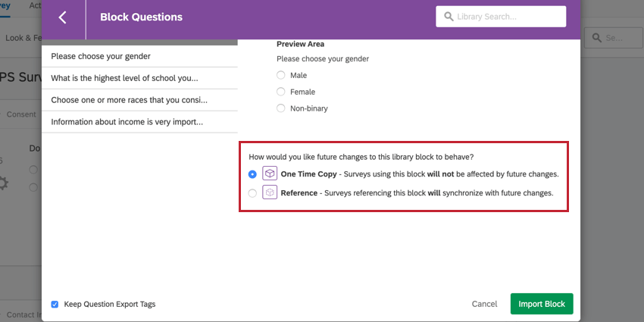Image resolution: width=644 pixels, height=322 pixels.
Task: Select the Reference radio button
Action: tap(252, 193)
